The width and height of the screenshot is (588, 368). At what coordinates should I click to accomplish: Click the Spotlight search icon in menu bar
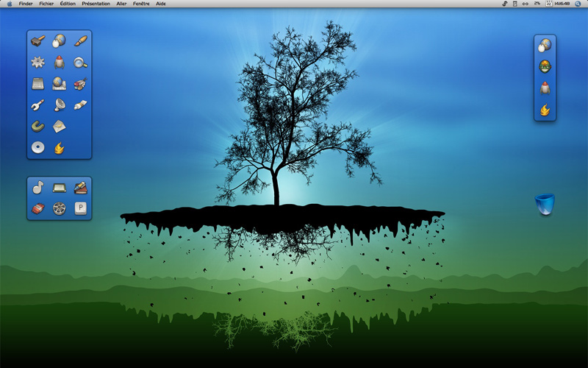click(578, 4)
